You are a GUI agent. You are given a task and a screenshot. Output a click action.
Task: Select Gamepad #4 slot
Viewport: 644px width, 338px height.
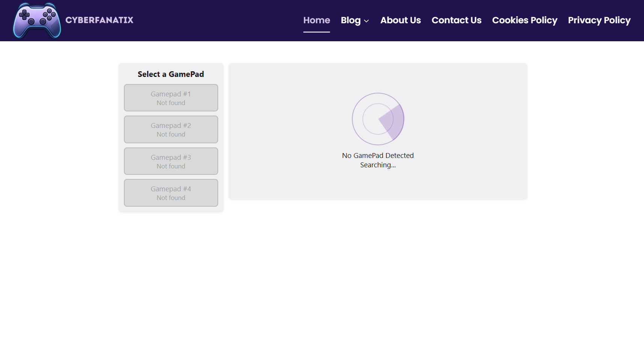(x=171, y=192)
